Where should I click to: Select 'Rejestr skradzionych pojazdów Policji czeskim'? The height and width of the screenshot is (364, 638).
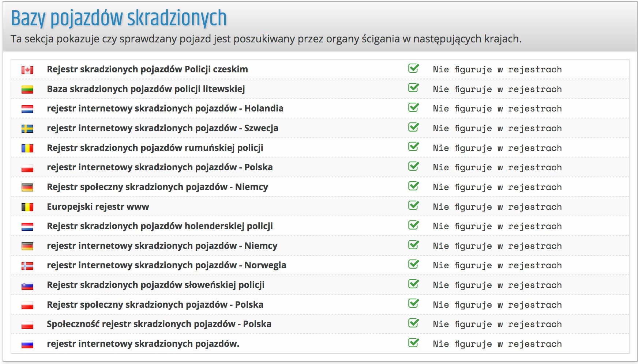click(147, 69)
